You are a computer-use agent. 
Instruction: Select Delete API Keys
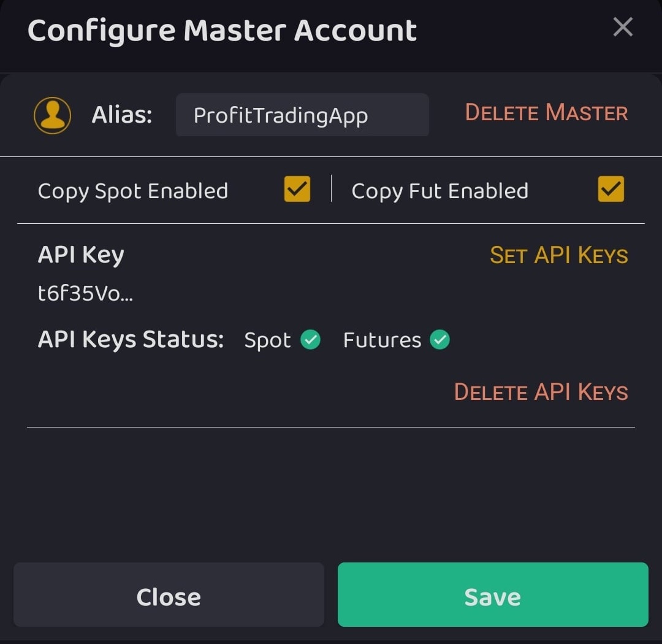[541, 392]
